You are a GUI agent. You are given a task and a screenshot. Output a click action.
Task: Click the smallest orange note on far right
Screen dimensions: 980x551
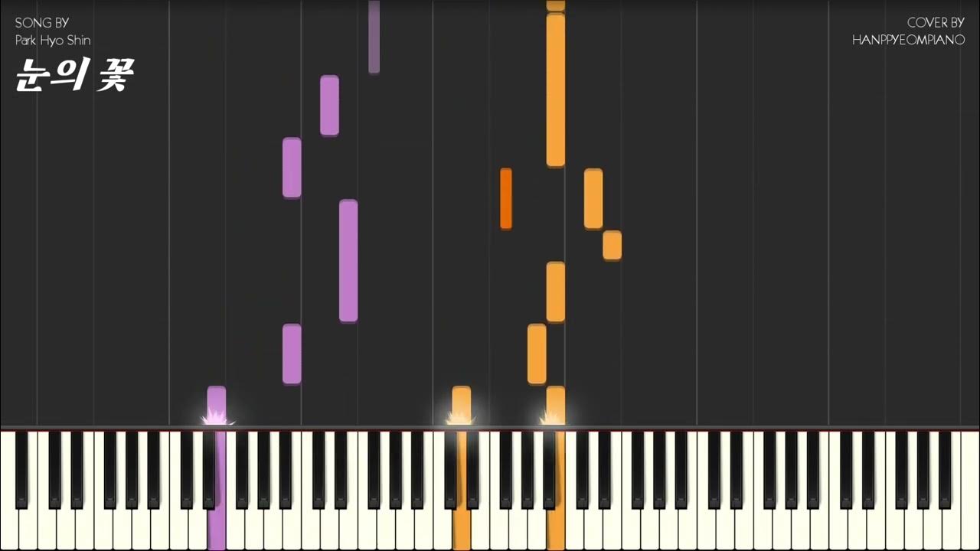coord(612,246)
